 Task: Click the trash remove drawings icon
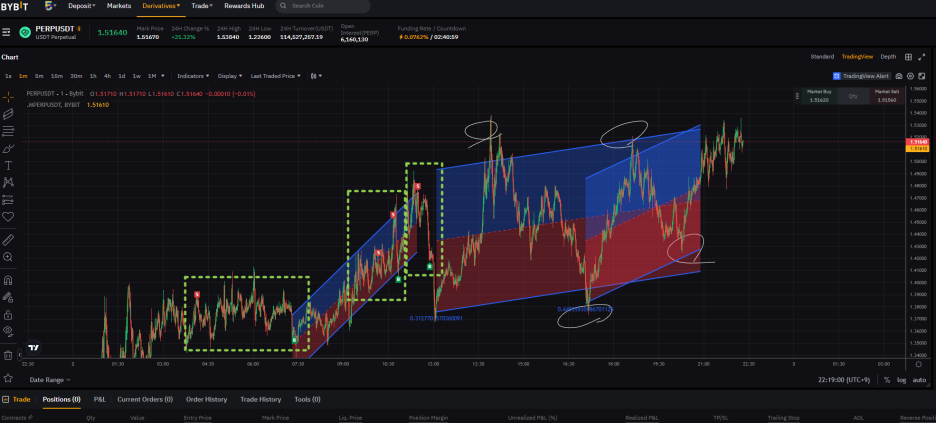coord(8,355)
